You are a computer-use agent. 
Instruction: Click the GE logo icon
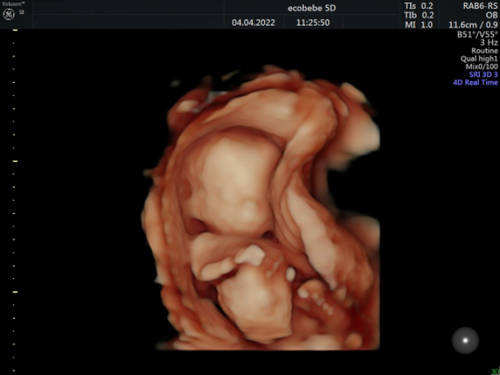(8, 14)
